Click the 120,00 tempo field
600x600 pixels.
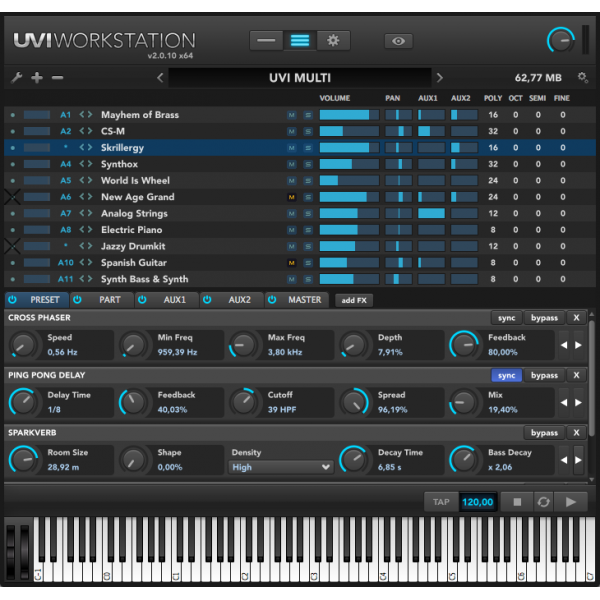[478, 502]
